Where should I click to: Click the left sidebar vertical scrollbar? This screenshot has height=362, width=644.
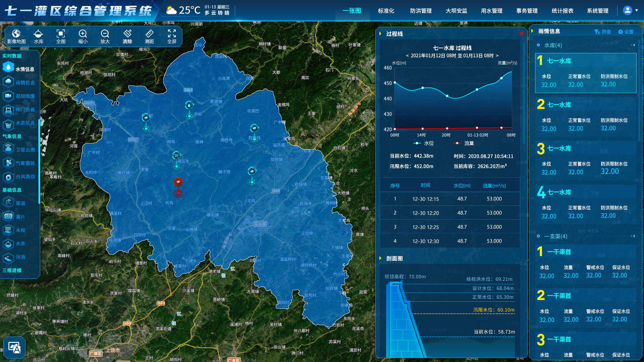coord(39,161)
